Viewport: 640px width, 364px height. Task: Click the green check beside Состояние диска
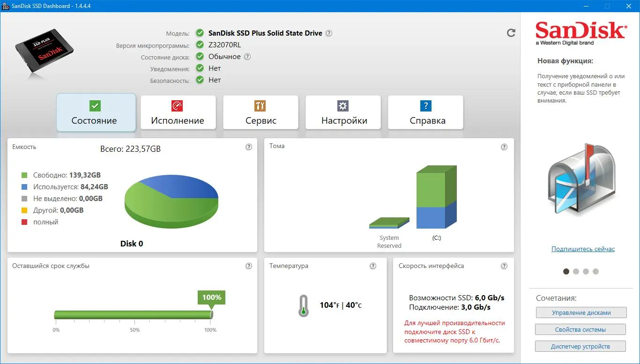(x=200, y=57)
